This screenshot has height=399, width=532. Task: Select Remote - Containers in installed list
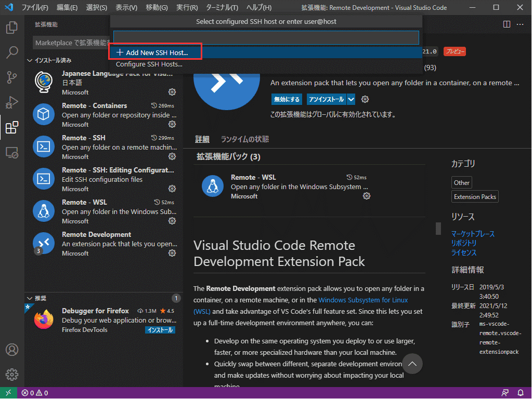click(103, 115)
